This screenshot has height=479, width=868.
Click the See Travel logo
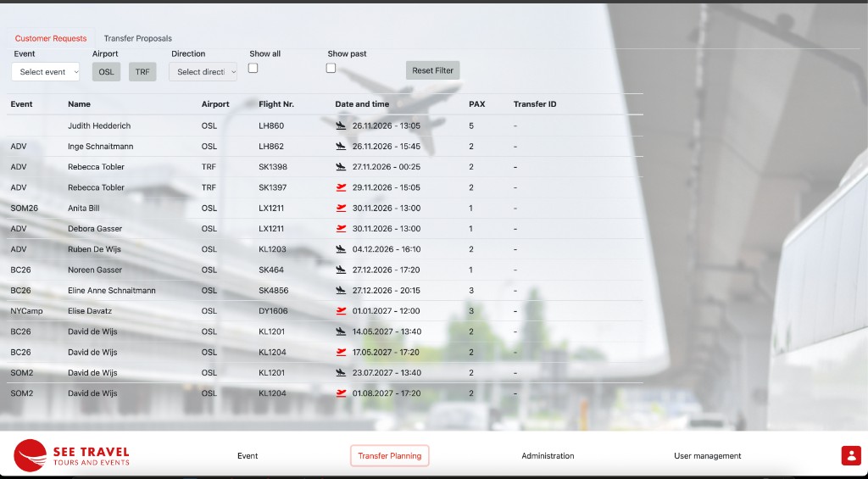[x=71, y=456]
